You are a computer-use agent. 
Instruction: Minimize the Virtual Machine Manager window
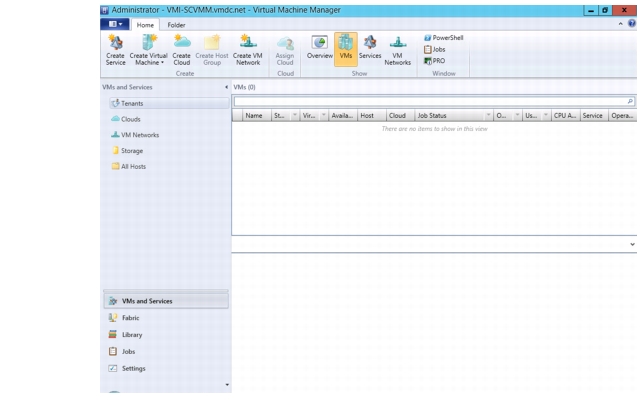point(591,10)
